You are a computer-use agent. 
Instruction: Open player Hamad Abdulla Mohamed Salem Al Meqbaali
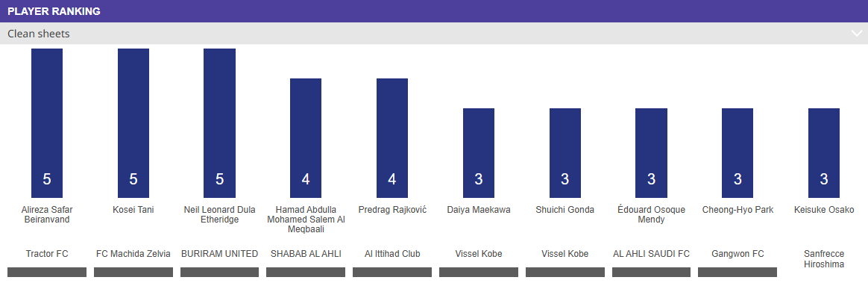tap(306, 220)
